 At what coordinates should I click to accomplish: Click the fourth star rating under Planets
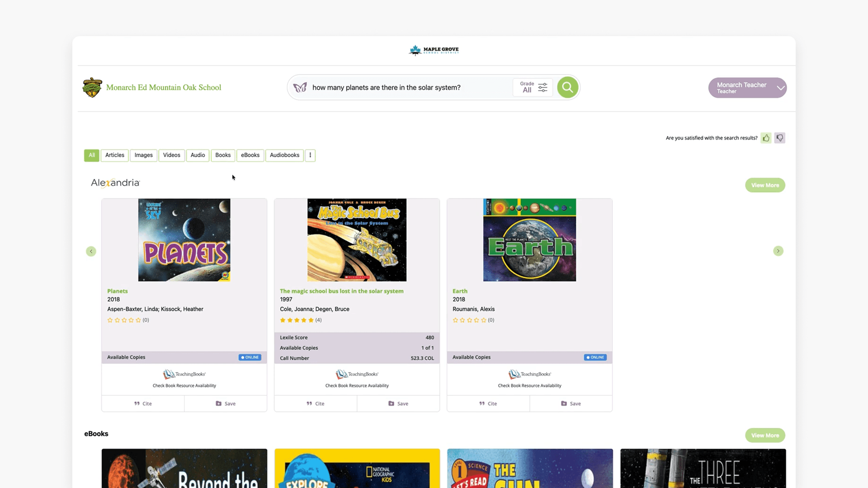[131, 320]
